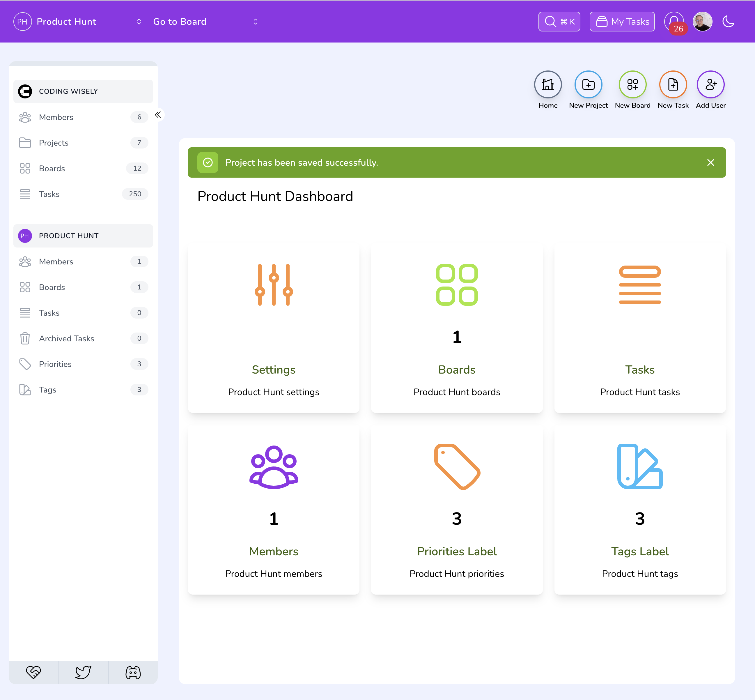
Task: Click the New Board grid icon
Action: tap(632, 84)
